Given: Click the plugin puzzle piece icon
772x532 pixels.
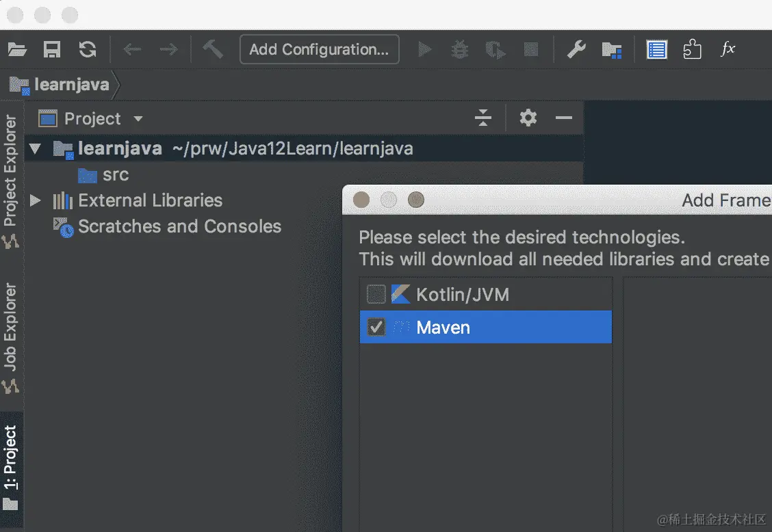Looking at the screenshot, I should pos(692,49).
